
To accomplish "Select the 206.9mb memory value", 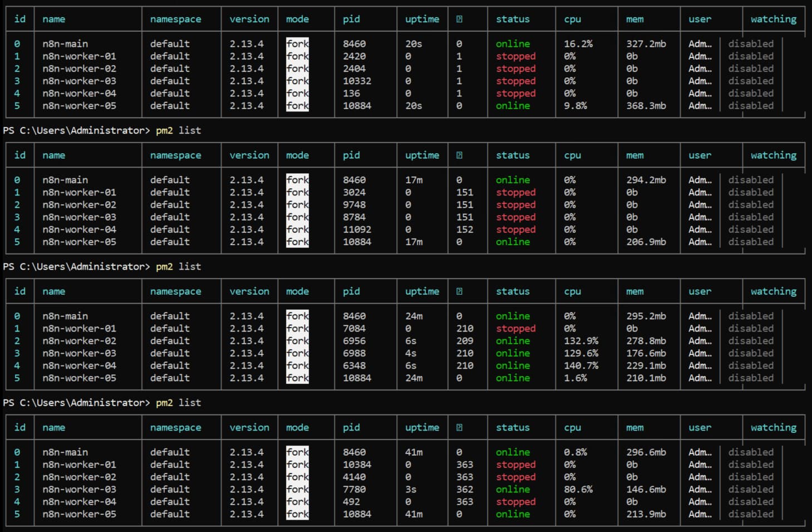I will (x=646, y=242).
